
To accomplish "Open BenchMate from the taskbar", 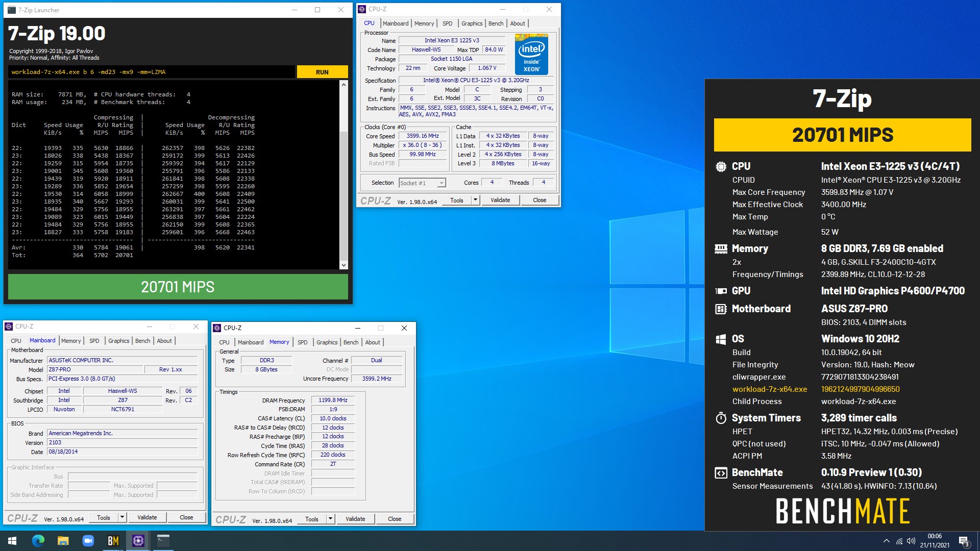I will coord(113,541).
